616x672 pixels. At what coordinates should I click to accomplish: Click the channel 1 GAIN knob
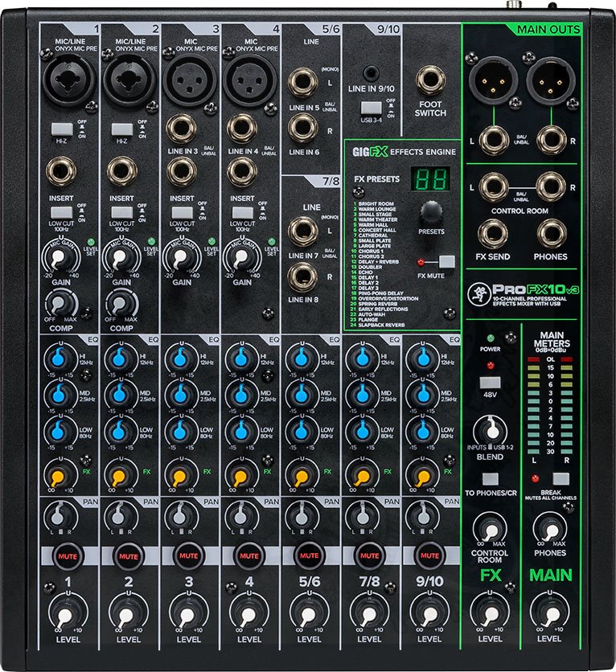61,257
